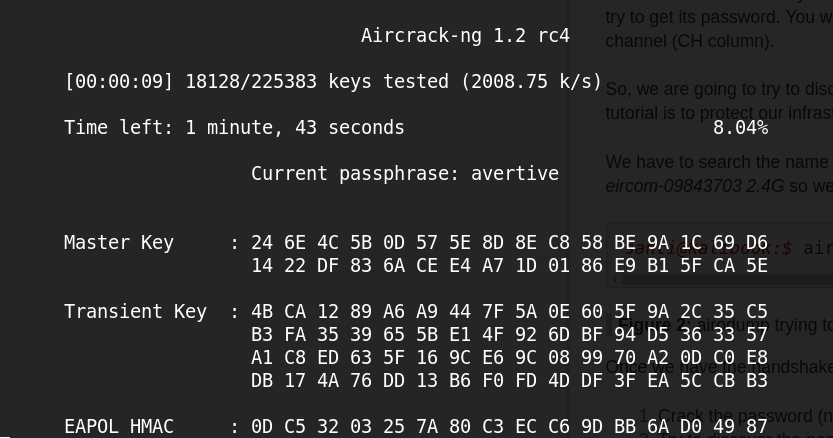Viewport: 833px width, 438px height.
Task: Click the 8.04% progress percentage
Action: (739, 128)
